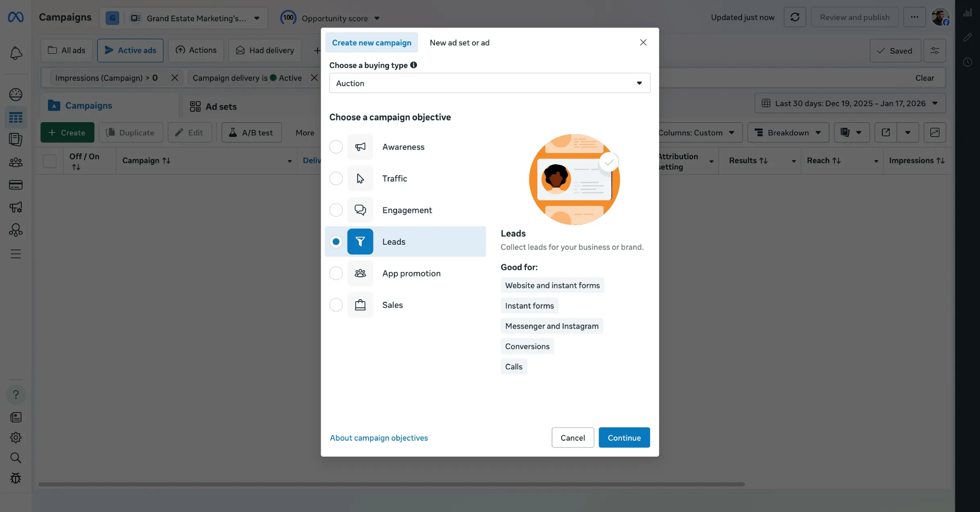Screen dimensions: 980x512
Task: Open About campaign objectives link
Action: click(x=379, y=438)
